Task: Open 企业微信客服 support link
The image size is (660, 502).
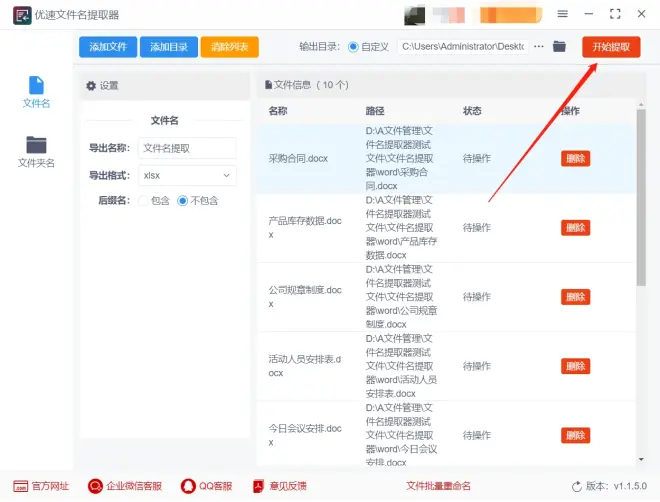Action: pyautogui.click(x=125, y=486)
